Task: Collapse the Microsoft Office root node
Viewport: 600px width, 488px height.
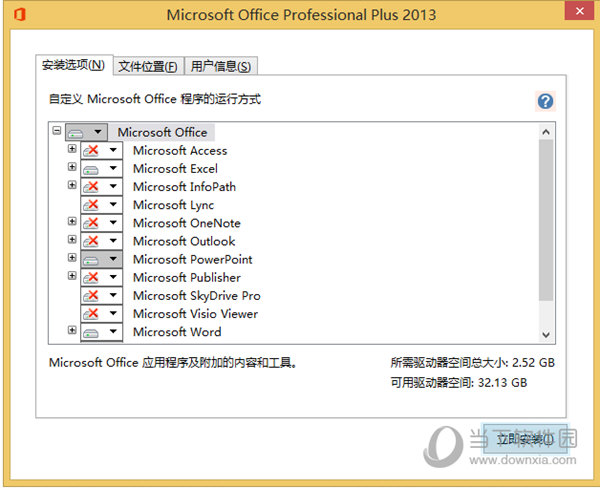Action: [57, 131]
